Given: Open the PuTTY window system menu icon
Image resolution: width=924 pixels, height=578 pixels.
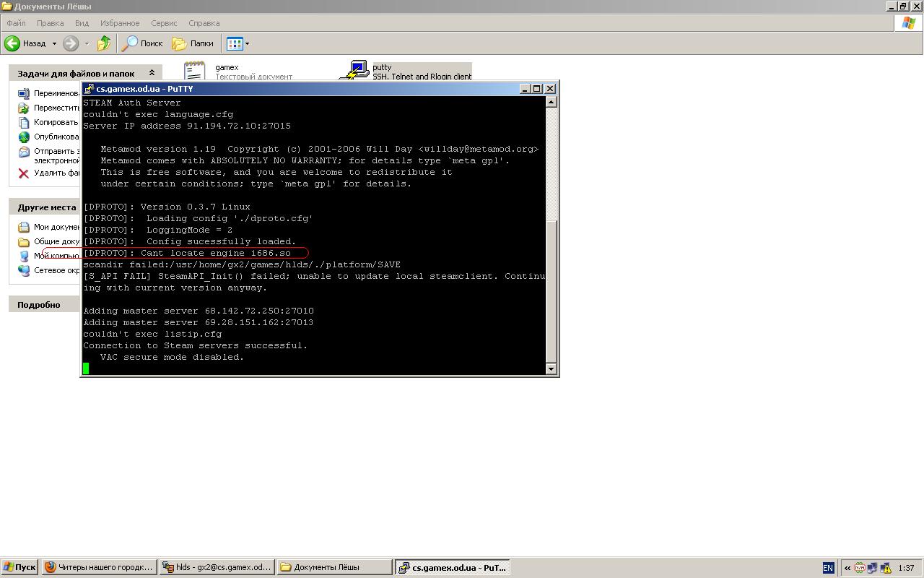Looking at the screenshot, I should [89, 89].
